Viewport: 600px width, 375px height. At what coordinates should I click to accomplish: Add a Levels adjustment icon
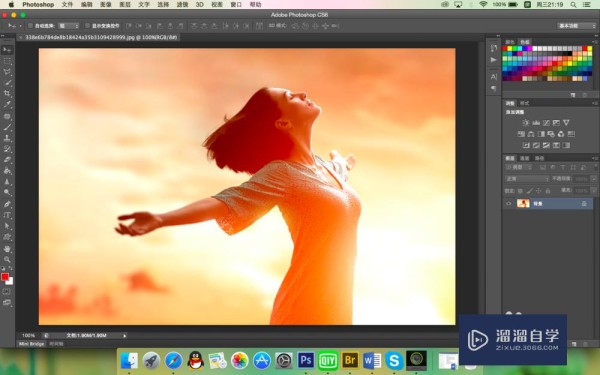coord(536,123)
